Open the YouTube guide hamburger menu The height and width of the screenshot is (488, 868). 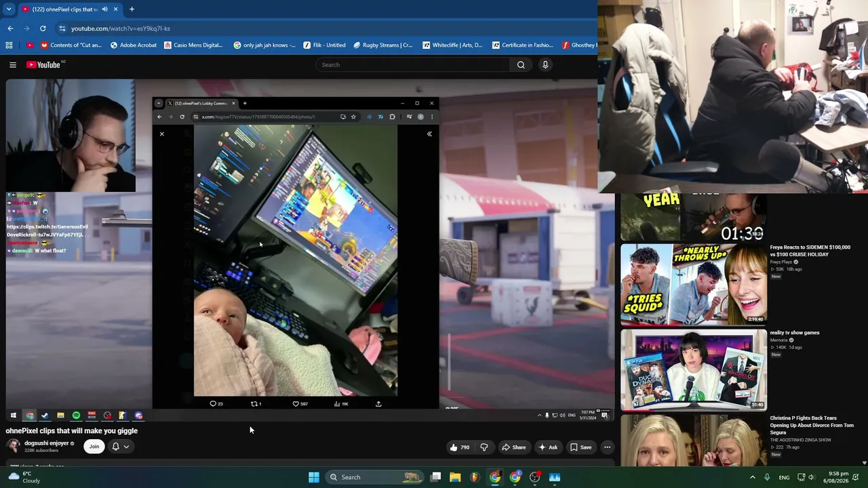click(13, 64)
